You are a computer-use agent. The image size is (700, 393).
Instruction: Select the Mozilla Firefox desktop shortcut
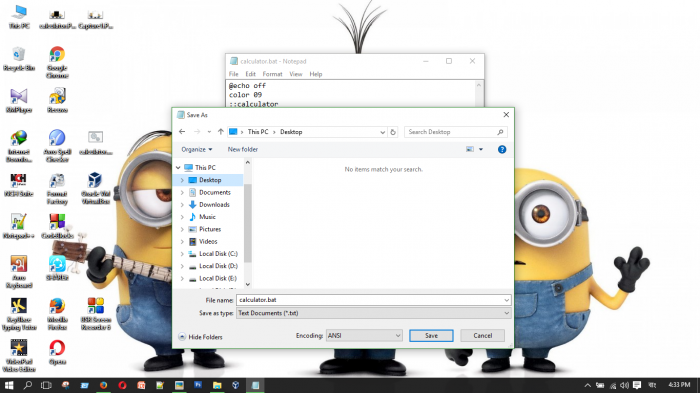[57, 314]
